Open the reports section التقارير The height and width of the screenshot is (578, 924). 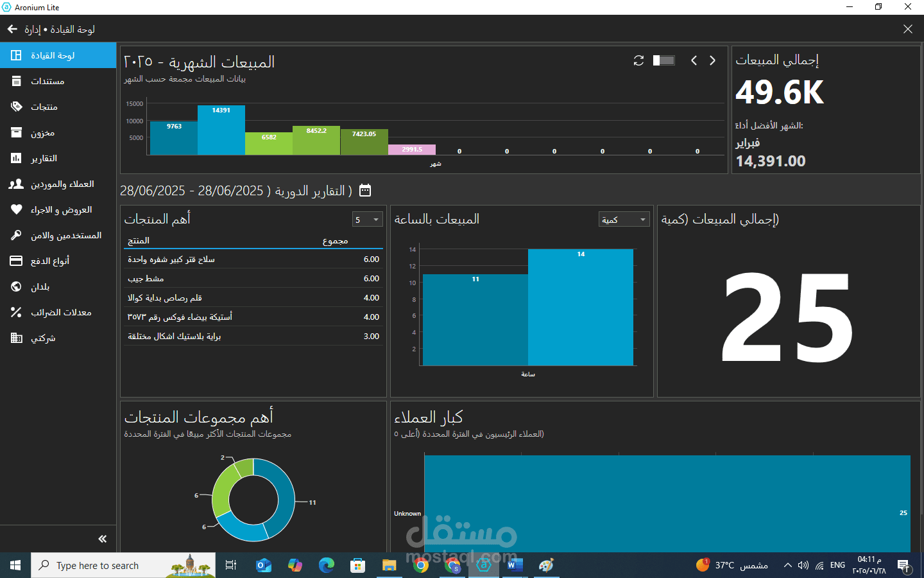(58, 158)
